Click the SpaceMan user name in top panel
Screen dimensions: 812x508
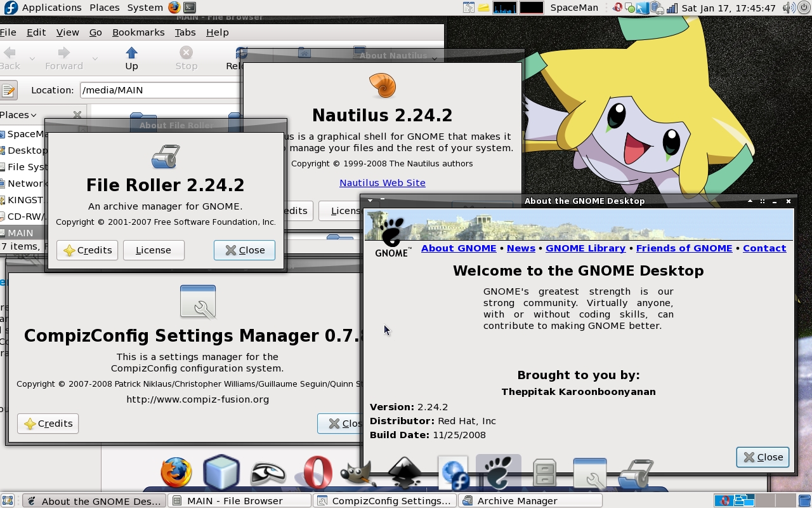[574, 8]
